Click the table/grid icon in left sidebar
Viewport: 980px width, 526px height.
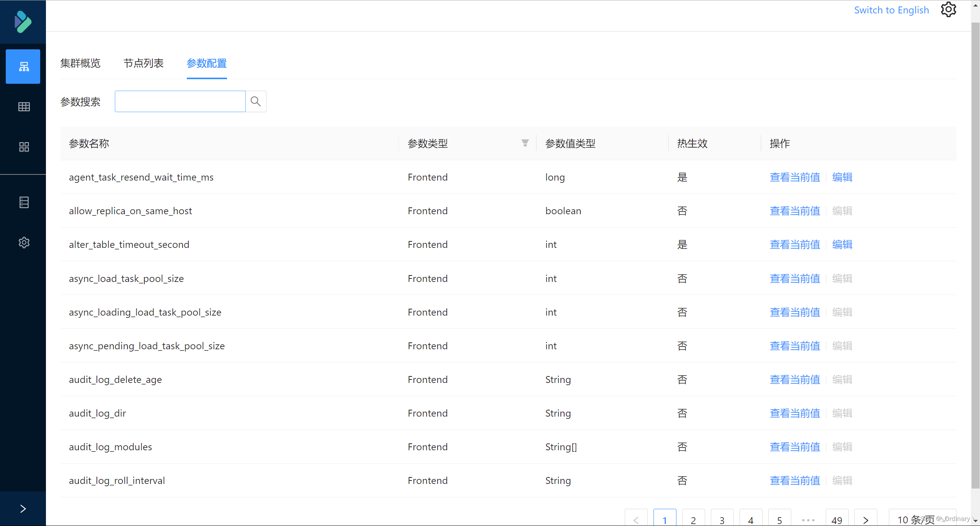[x=23, y=106]
